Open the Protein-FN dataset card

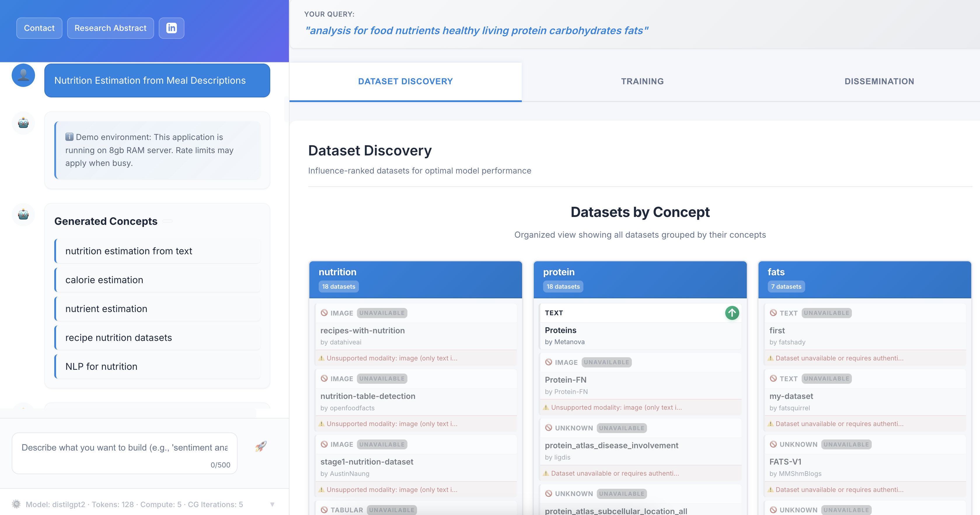click(x=640, y=384)
